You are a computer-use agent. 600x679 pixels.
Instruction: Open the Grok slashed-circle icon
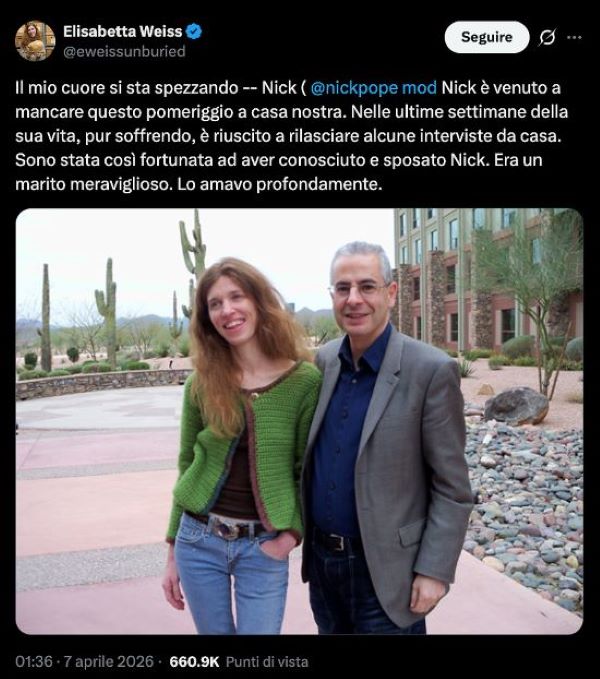click(547, 38)
